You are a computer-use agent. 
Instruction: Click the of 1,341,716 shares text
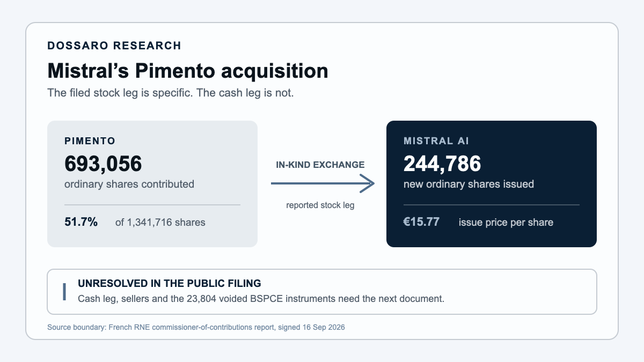point(160,222)
